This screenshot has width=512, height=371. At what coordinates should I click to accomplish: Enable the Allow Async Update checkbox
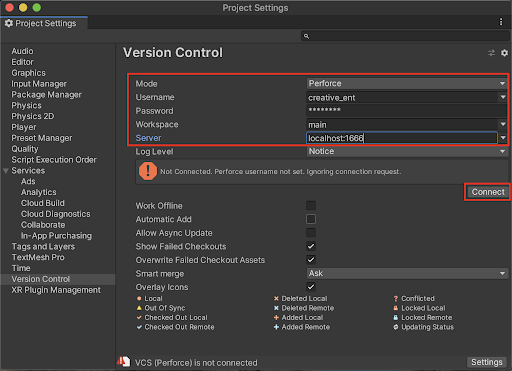click(x=311, y=233)
